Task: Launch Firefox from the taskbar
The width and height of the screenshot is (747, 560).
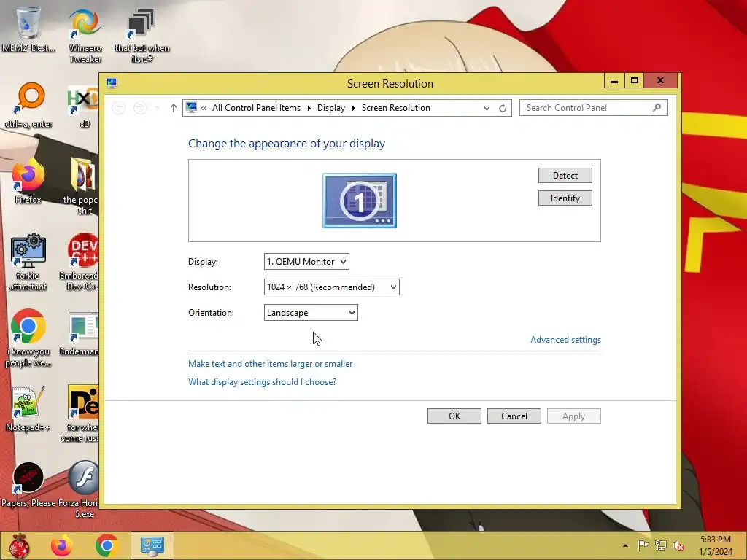Action: (63, 545)
